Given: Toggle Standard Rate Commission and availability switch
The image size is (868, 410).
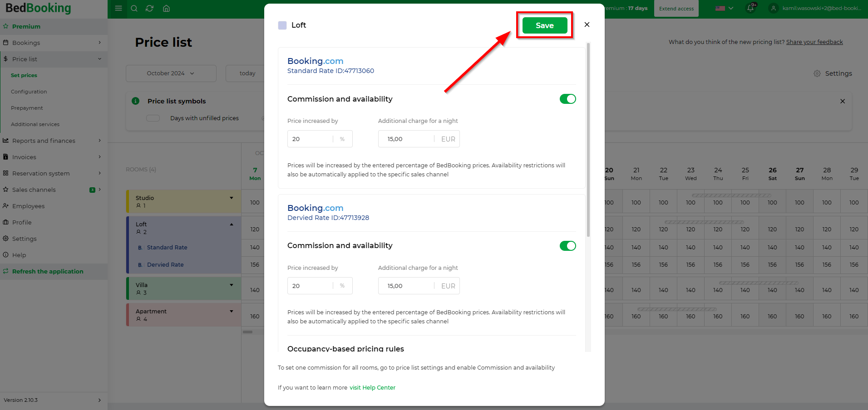Looking at the screenshot, I should [x=567, y=99].
